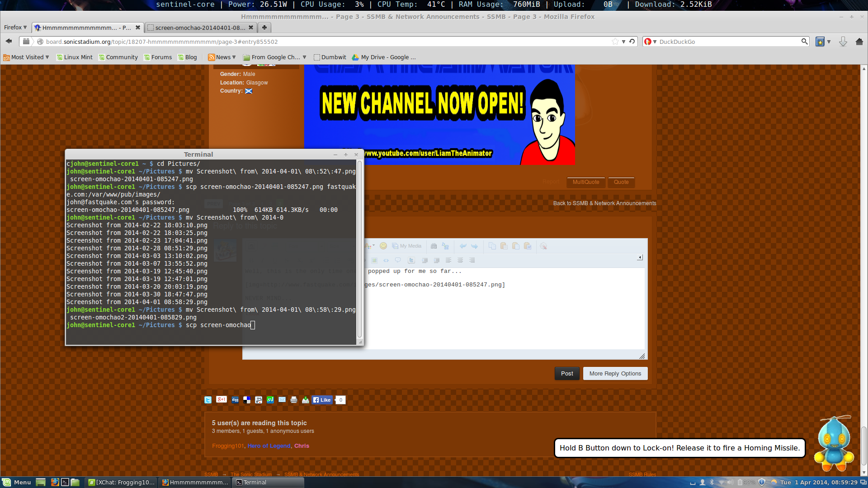This screenshot has height=488, width=868.
Task: Click the find-and-replace icon in editor toolbar
Action: pyautogui.click(x=445, y=246)
